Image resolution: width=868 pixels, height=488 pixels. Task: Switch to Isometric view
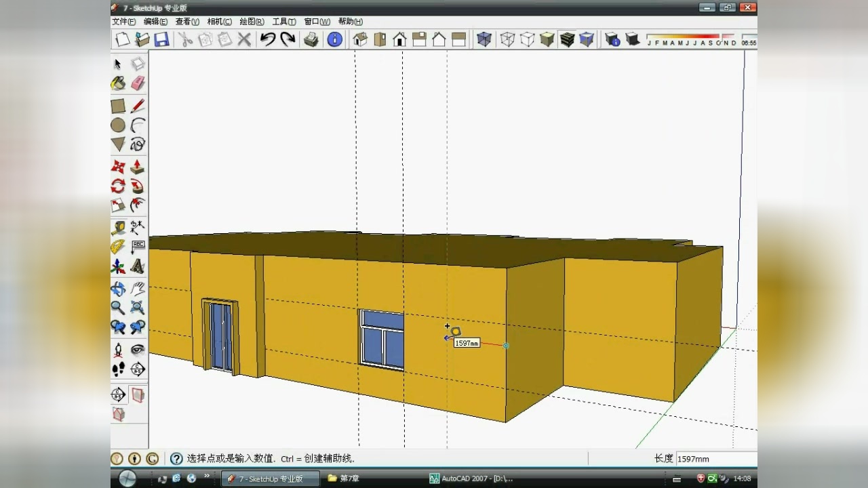[360, 39]
